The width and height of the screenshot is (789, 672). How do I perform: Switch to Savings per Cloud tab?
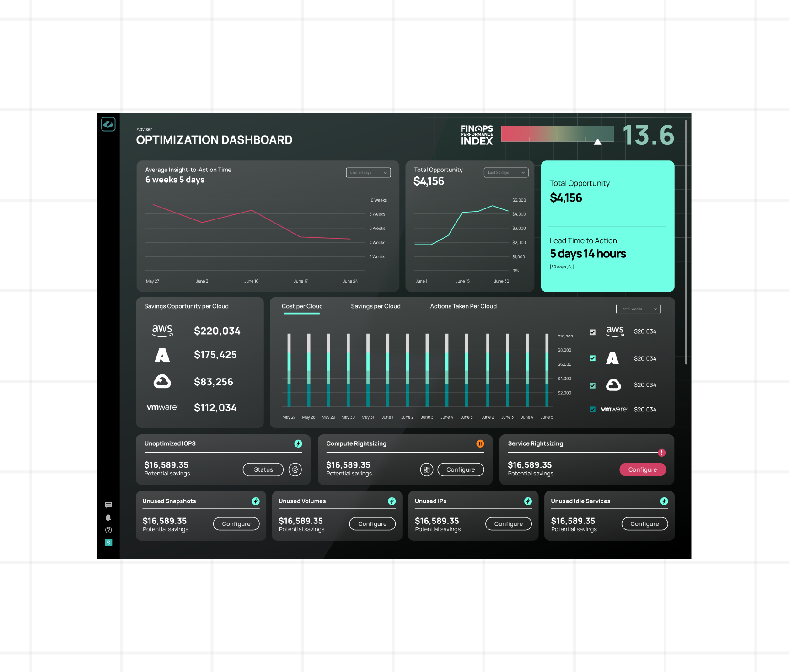pyautogui.click(x=376, y=306)
